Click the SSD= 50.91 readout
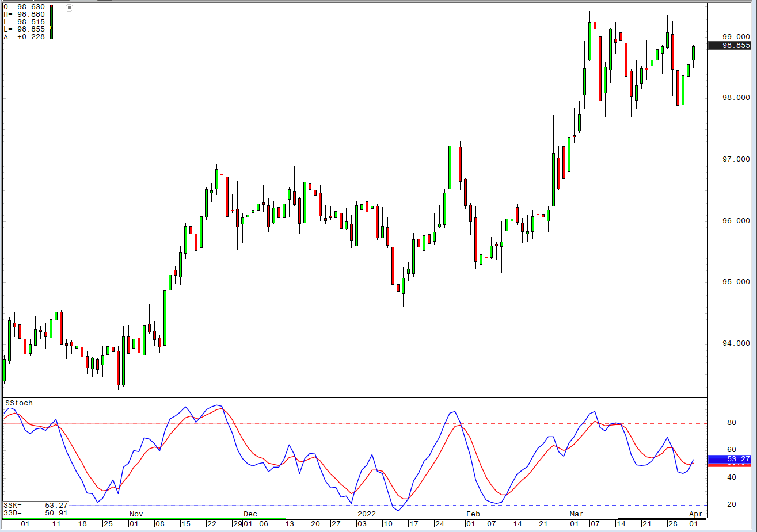The height and width of the screenshot is (532, 757). [36, 512]
